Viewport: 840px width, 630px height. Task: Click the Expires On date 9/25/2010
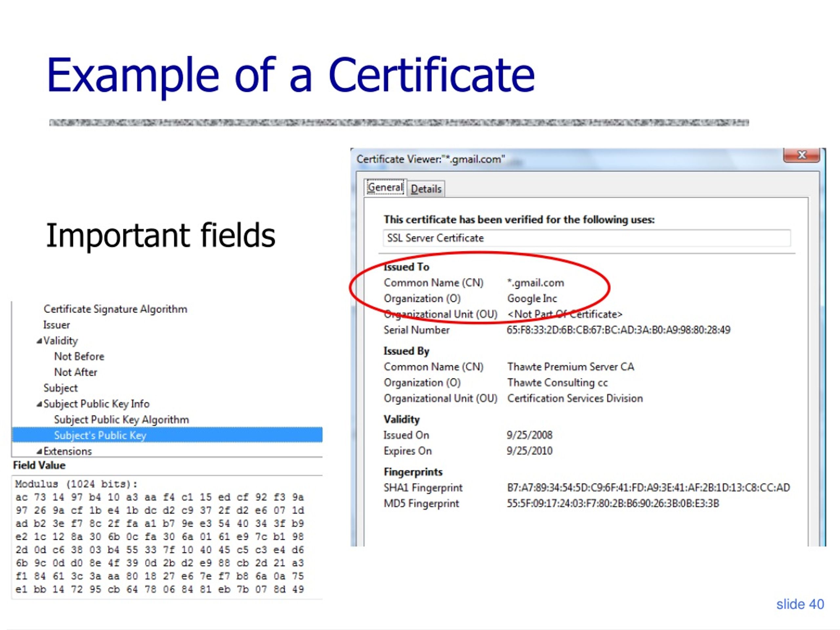[529, 451]
